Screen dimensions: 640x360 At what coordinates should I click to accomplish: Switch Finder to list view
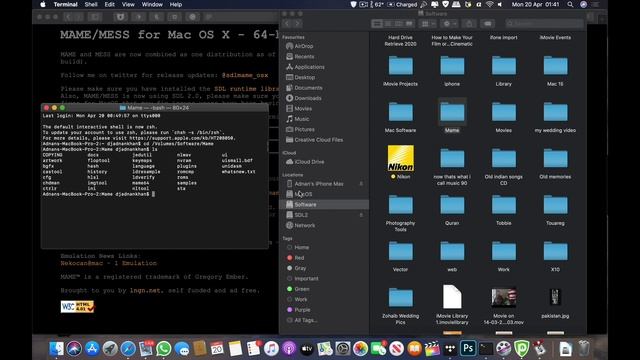coord(388,24)
